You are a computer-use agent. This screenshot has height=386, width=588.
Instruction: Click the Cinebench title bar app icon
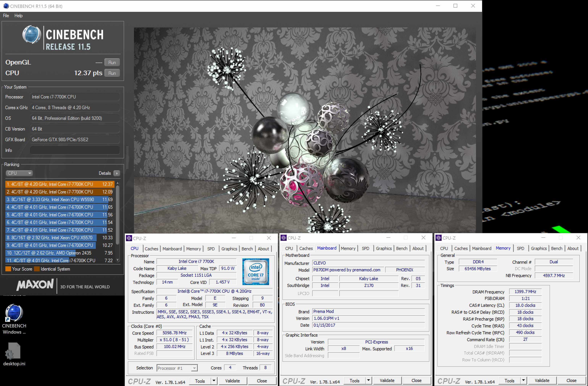coord(6,6)
